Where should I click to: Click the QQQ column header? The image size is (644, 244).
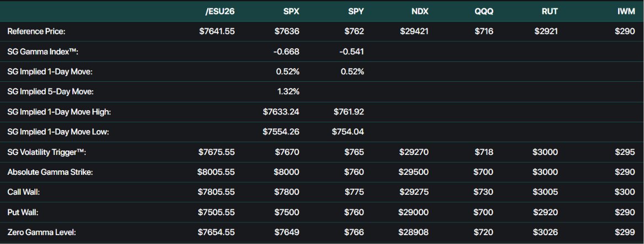[484, 12]
